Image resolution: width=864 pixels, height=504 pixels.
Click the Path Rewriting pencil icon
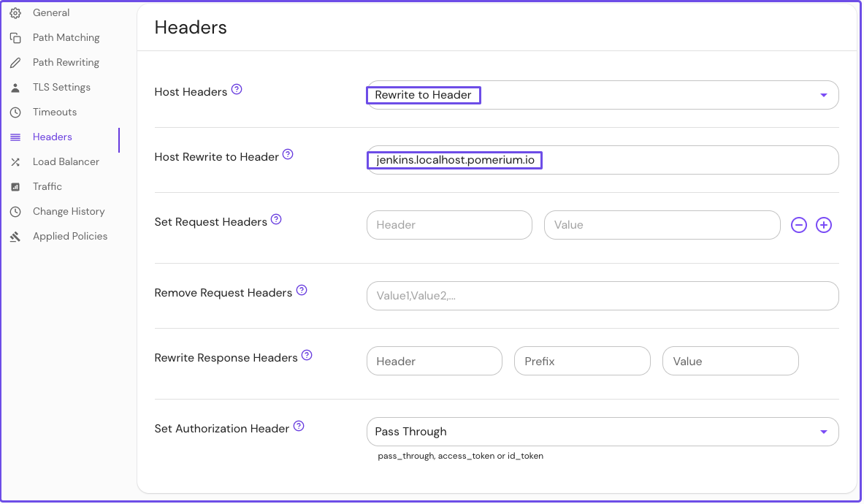click(x=15, y=62)
